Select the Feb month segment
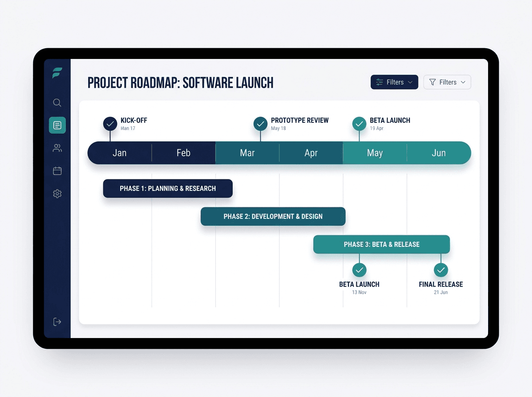 (x=184, y=153)
